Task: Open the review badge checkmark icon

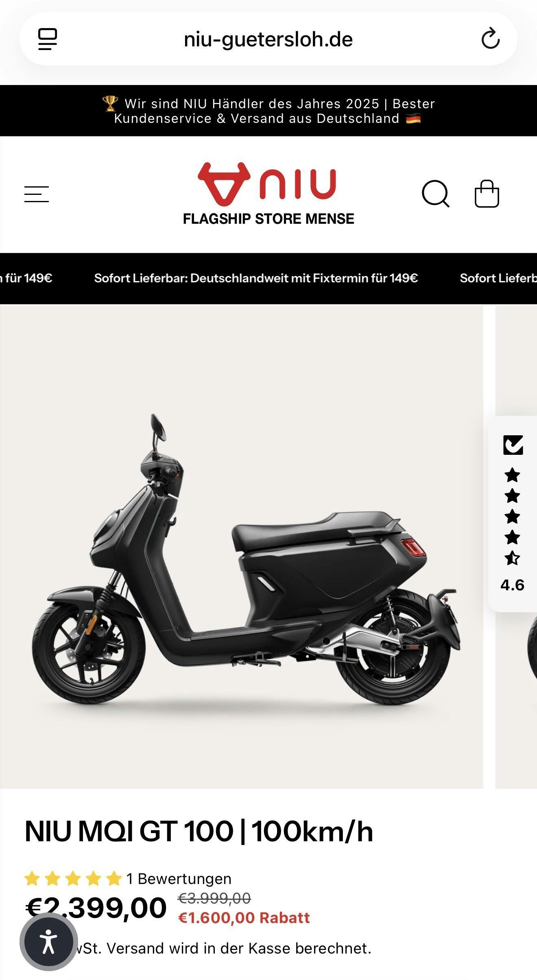Action: pos(513,445)
